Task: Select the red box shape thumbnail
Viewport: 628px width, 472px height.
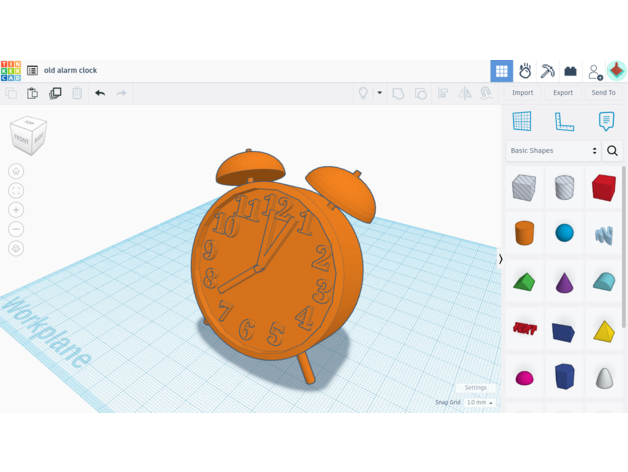Action: tap(603, 187)
